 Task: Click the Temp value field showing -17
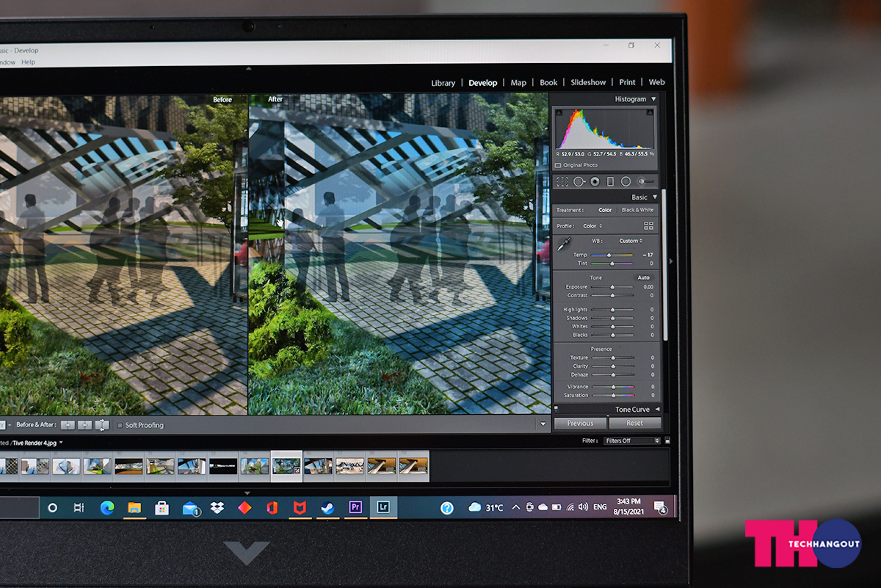tap(648, 255)
